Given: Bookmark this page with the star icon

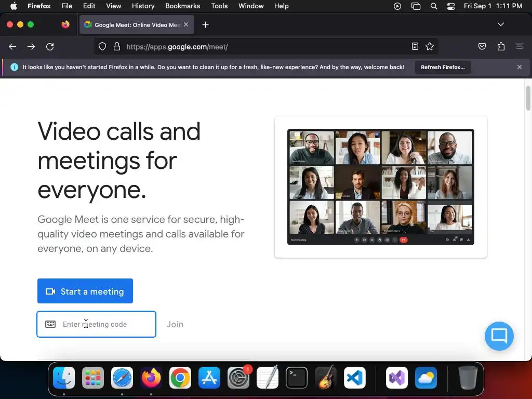Looking at the screenshot, I should pyautogui.click(x=430, y=46).
